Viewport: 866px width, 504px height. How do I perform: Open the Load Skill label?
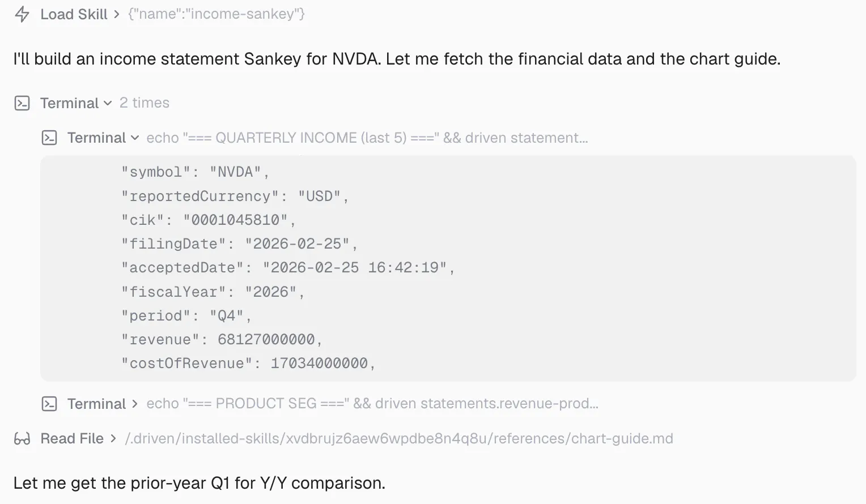[74, 14]
